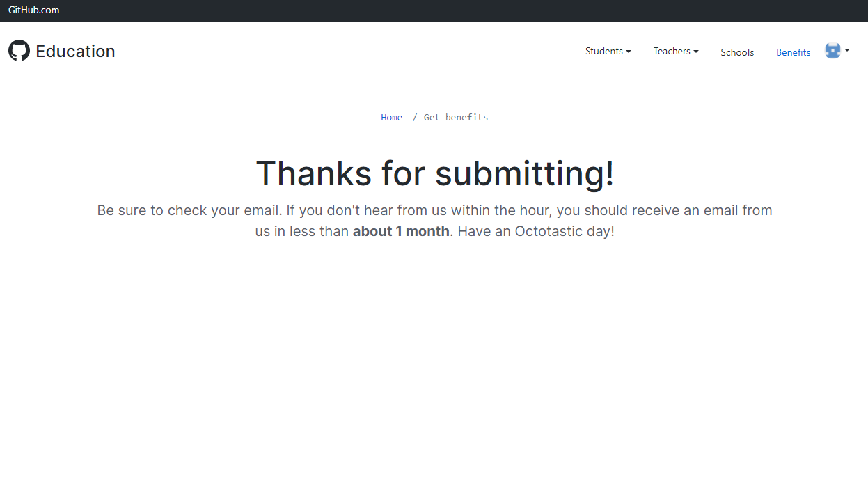Open the user avatar menu

point(833,50)
